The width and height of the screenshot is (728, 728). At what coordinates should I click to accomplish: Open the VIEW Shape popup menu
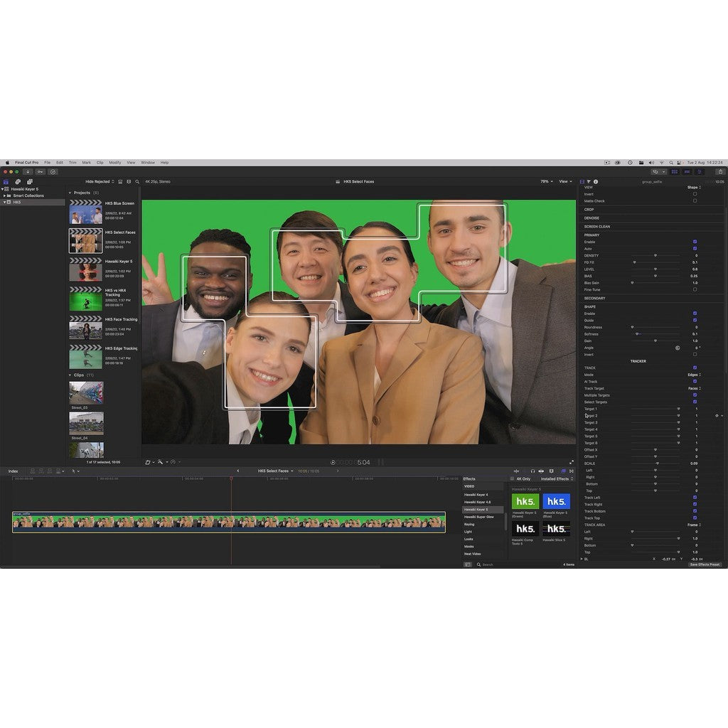tap(694, 187)
